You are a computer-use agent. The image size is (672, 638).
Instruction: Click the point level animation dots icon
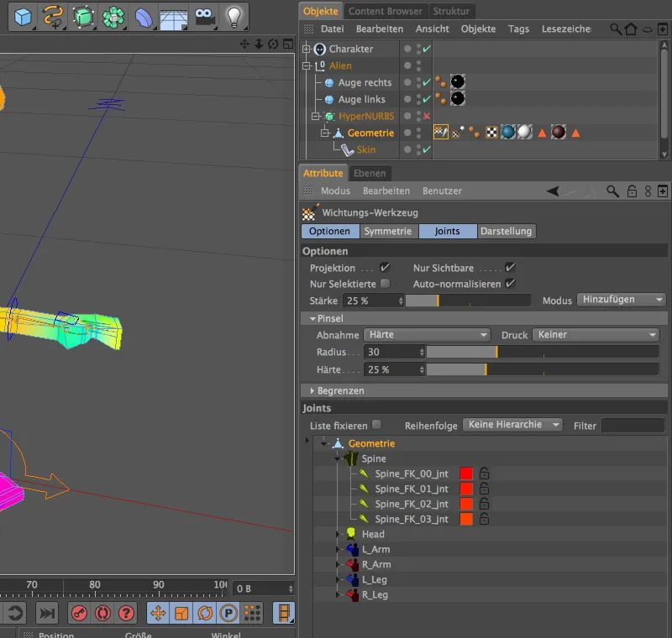point(253,613)
